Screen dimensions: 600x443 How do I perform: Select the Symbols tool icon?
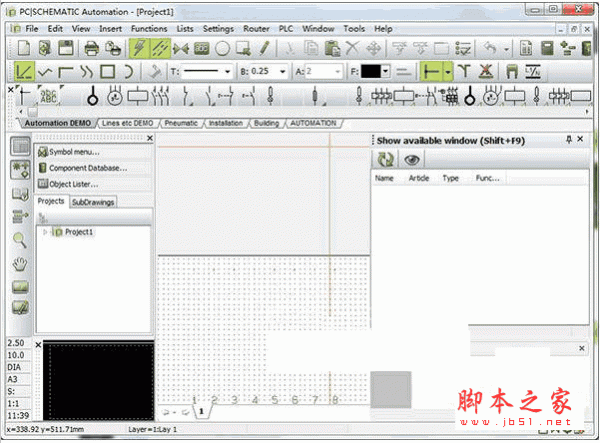181,49
